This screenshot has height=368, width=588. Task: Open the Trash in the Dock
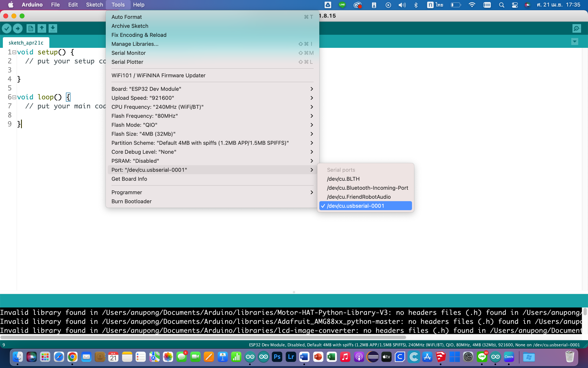point(570,357)
